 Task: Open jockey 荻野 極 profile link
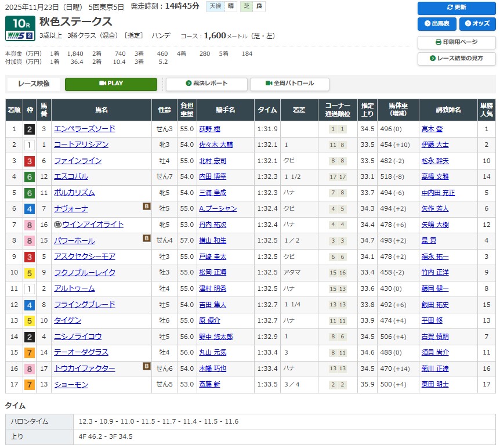click(209, 129)
